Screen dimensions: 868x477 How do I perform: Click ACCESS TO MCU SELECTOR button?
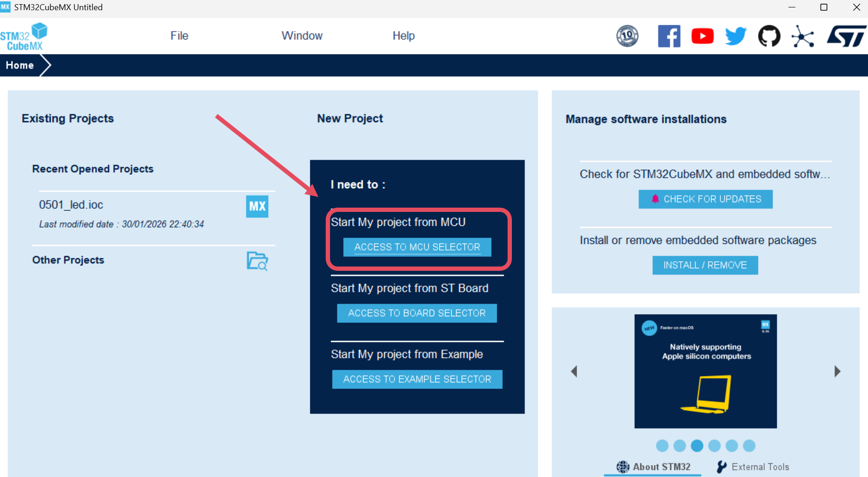click(417, 247)
